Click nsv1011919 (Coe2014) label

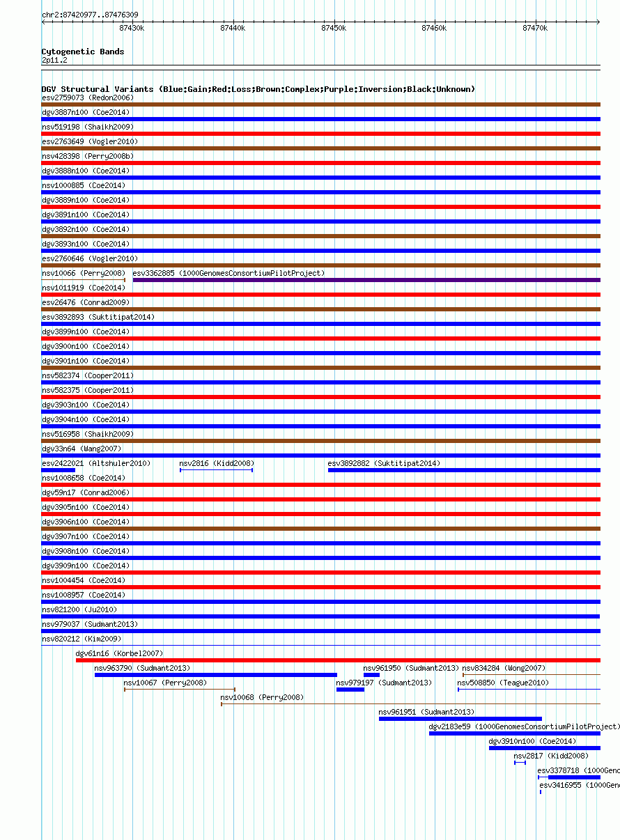[x=84, y=288]
